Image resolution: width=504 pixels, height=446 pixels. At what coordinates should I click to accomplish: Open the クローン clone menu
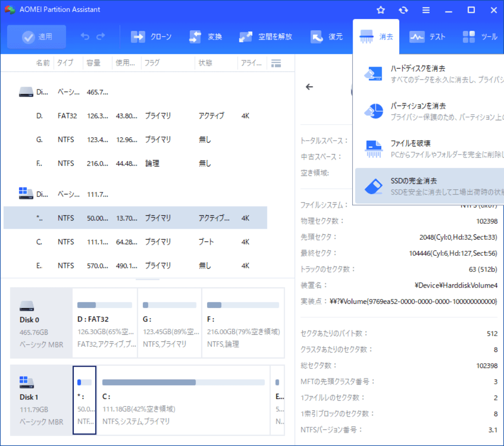point(151,37)
